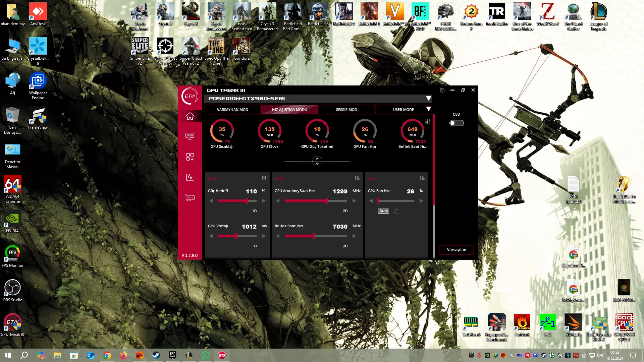Toggle the OSD switch on

457,123
